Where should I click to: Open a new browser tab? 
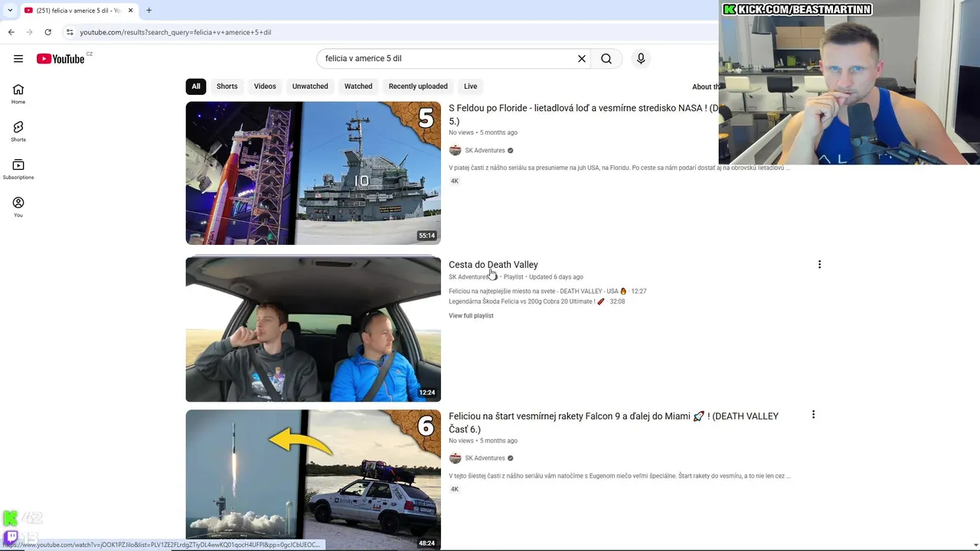pyautogui.click(x=149, y=10)
